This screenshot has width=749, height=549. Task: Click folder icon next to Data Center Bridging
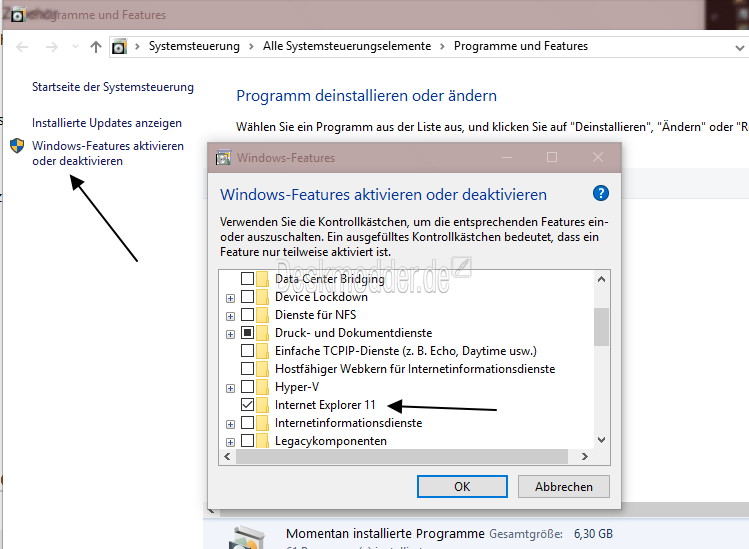pyautogui.click(x=262, y=279)
